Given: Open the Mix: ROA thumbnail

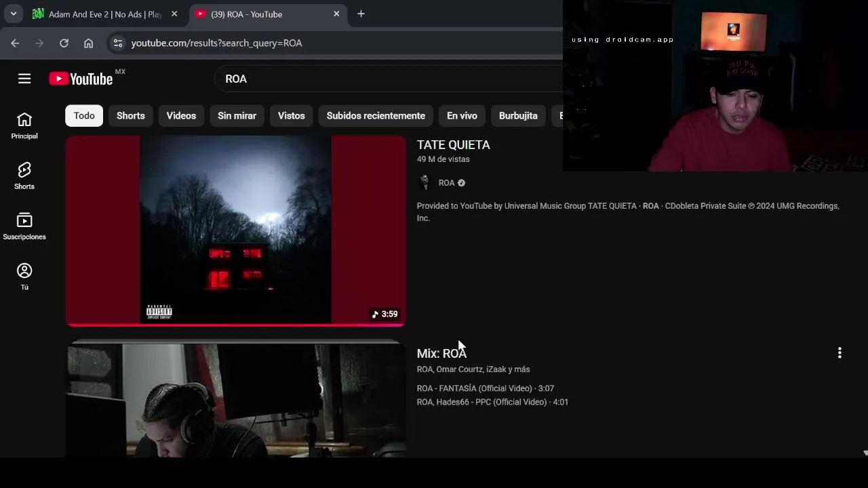Looking at the screenshot, I should coord(235,399).
